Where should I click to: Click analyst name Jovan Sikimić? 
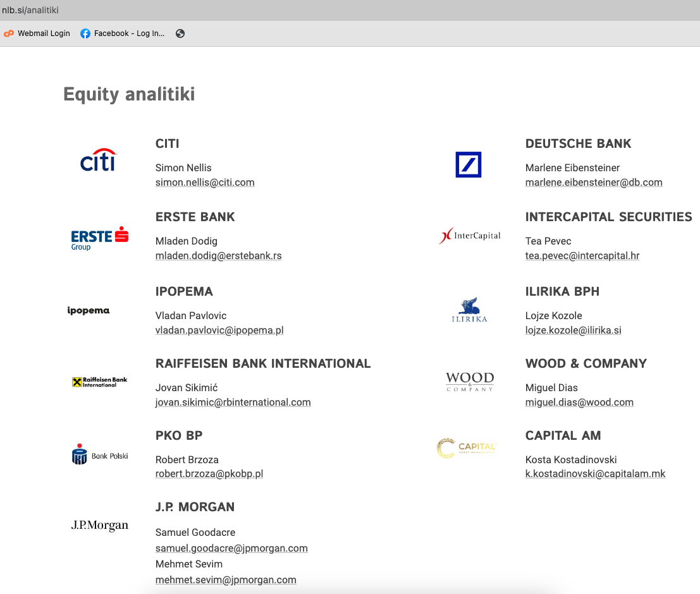click(187, 387)
